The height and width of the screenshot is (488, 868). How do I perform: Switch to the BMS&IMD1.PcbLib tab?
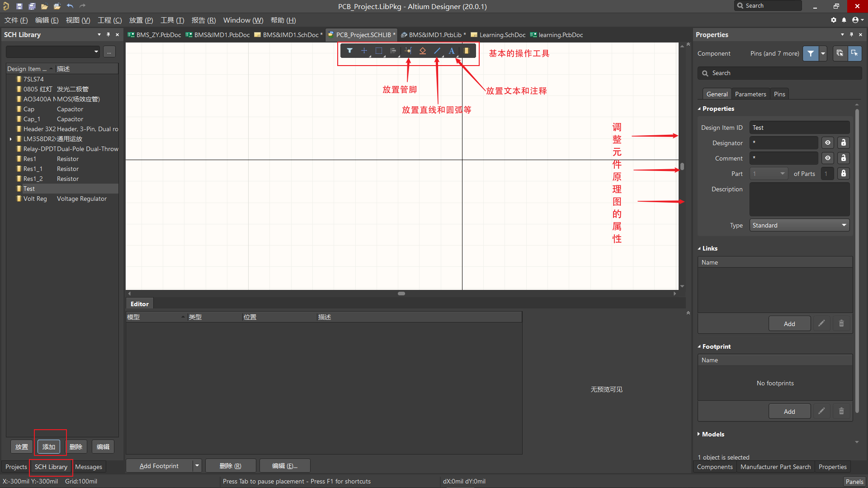(x=433, y=35)
